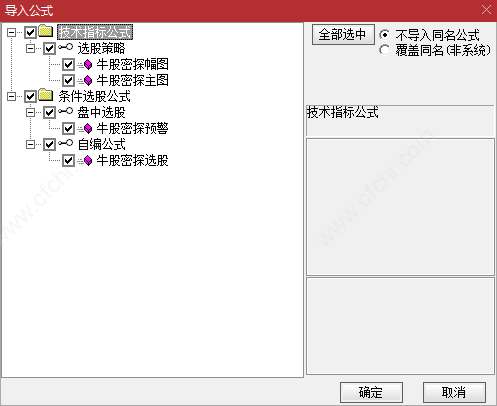Uncheck the 牛股密探幅图 checkbox
The width and height of the screenshot is (497, 406).
point(68,64)
